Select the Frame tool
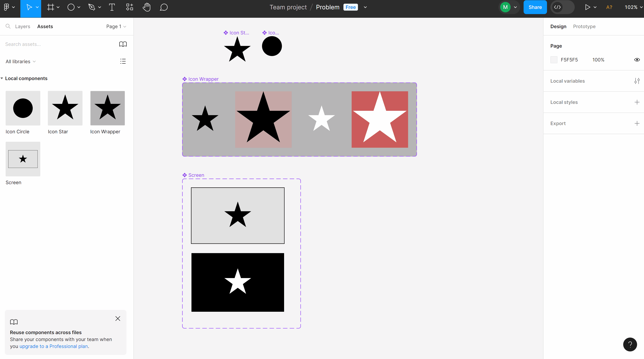 tap(50, 7)
